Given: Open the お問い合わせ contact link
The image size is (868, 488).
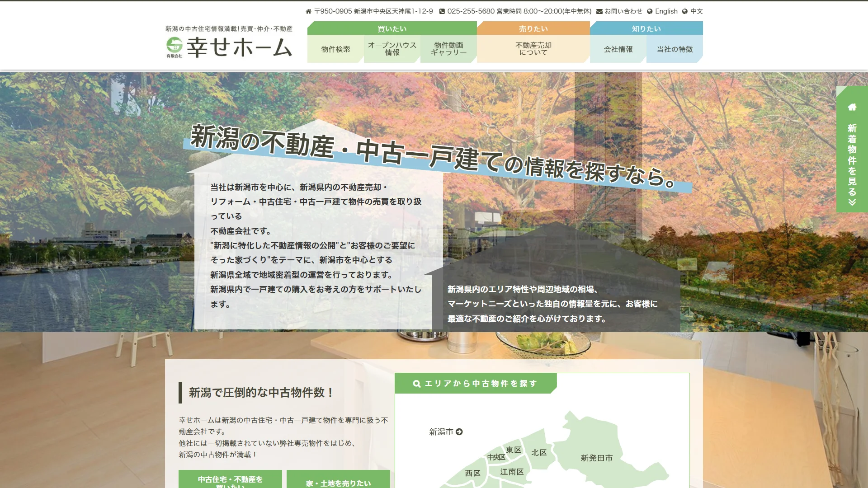Looking at the screenshot, I should pos(623,11).
